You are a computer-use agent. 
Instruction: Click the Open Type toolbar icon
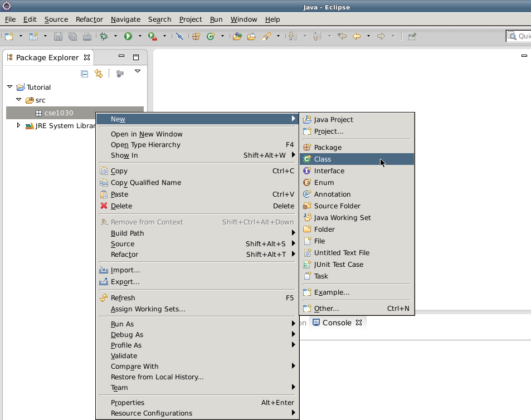click(x=237, y=36)
